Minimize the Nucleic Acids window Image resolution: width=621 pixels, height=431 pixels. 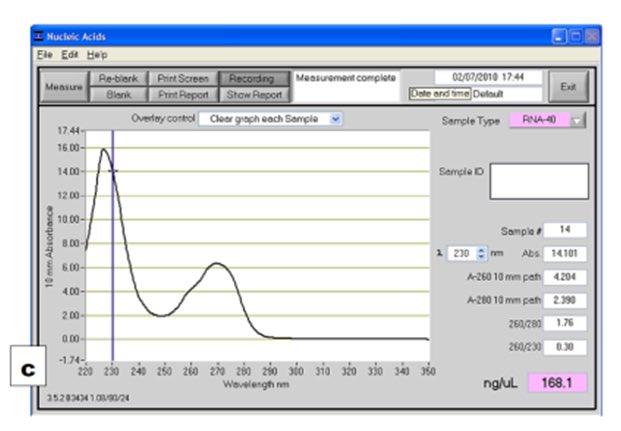click(x=559, y=37)
